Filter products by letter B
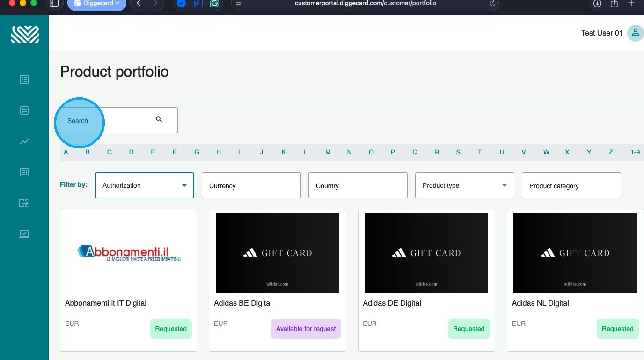This screenshot has height=360, width=644. click(x=88, y=152)
